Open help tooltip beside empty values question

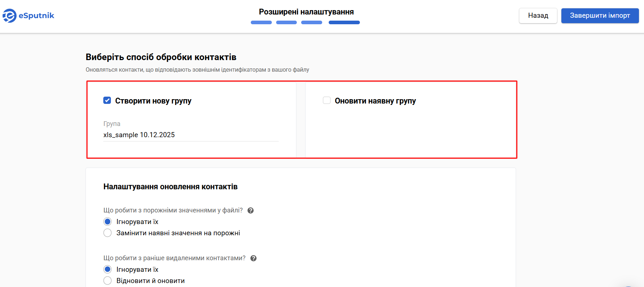pos(250,210)
